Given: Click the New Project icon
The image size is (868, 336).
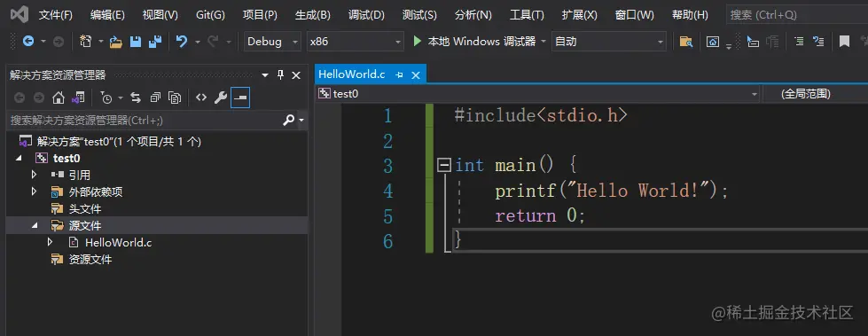Looking at the screenshot, I should coord(85,41).
